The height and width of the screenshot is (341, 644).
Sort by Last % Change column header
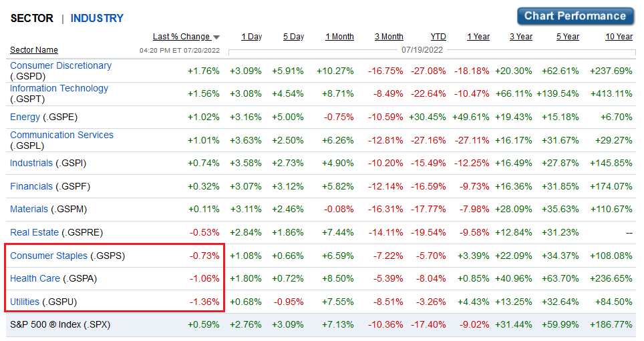click(181, 37)
